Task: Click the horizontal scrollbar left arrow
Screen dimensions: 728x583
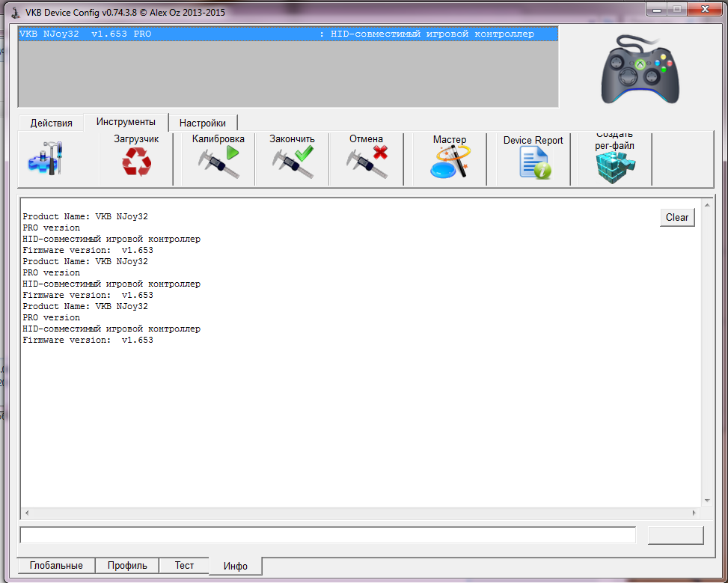Action: tap(27, 513)
